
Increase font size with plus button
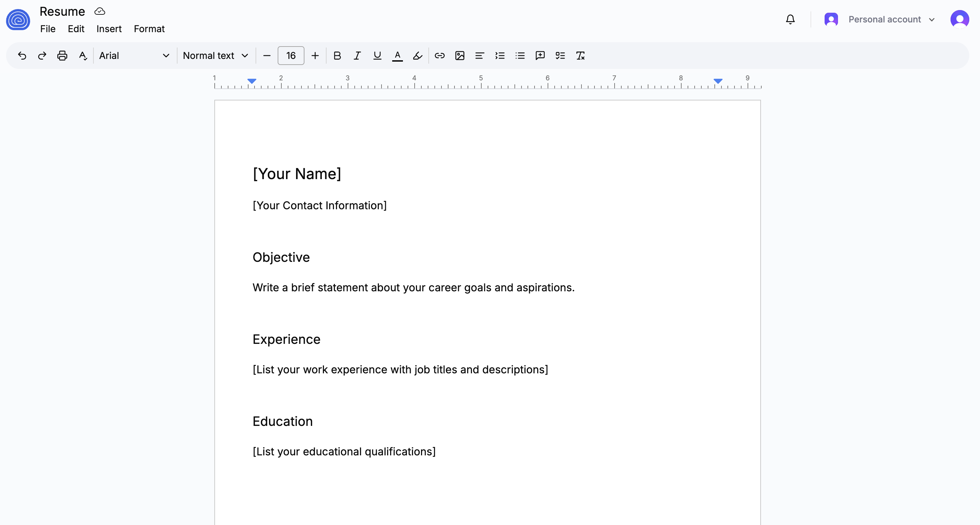[315, 56]
